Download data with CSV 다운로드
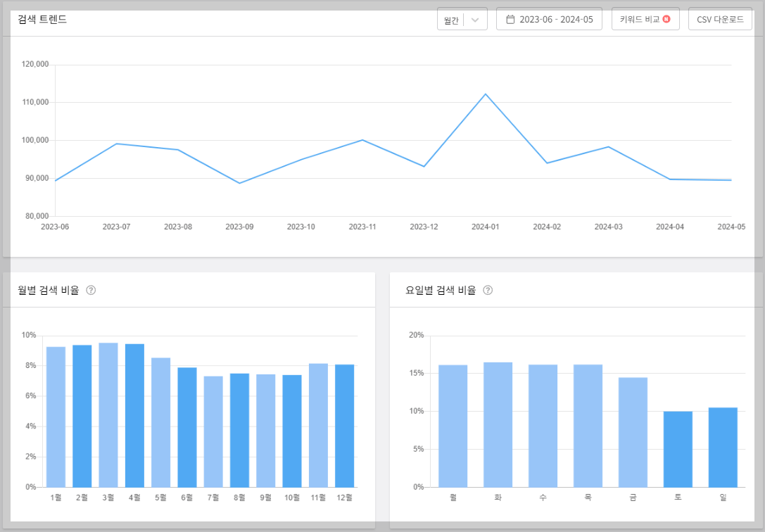 click(x=720, y=20)
